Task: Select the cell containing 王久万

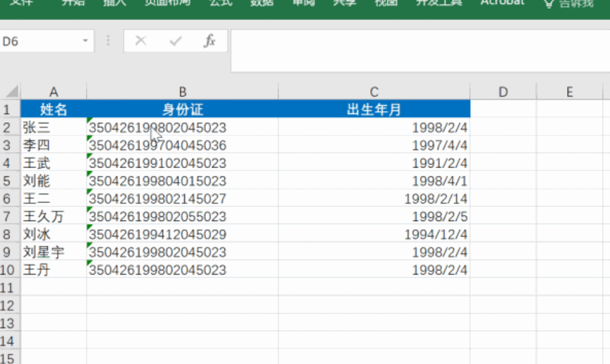Action: [x=54, y=216]
